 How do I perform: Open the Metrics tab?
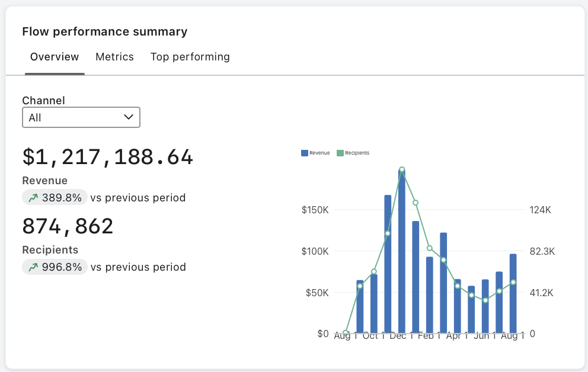[x=114, y=57]
